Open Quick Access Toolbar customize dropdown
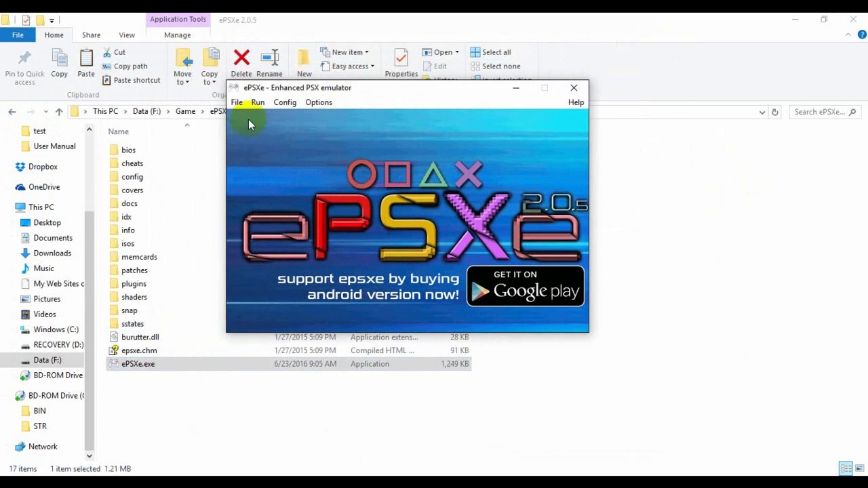868x488 pixels. pyautogui.click(x=52, y=20)
